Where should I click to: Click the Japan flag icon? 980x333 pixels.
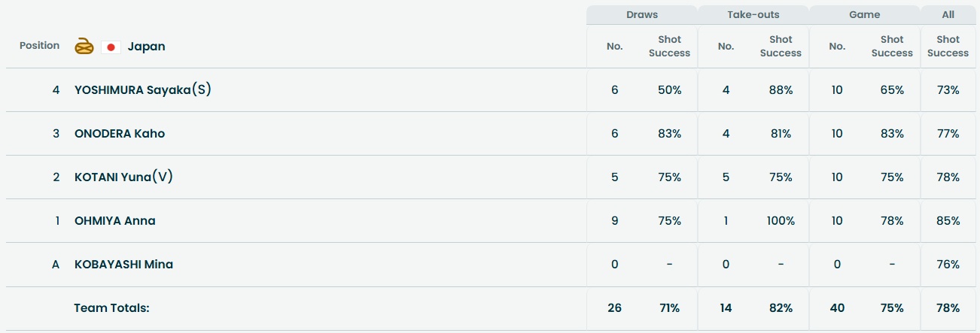click(x=111, y=47)
